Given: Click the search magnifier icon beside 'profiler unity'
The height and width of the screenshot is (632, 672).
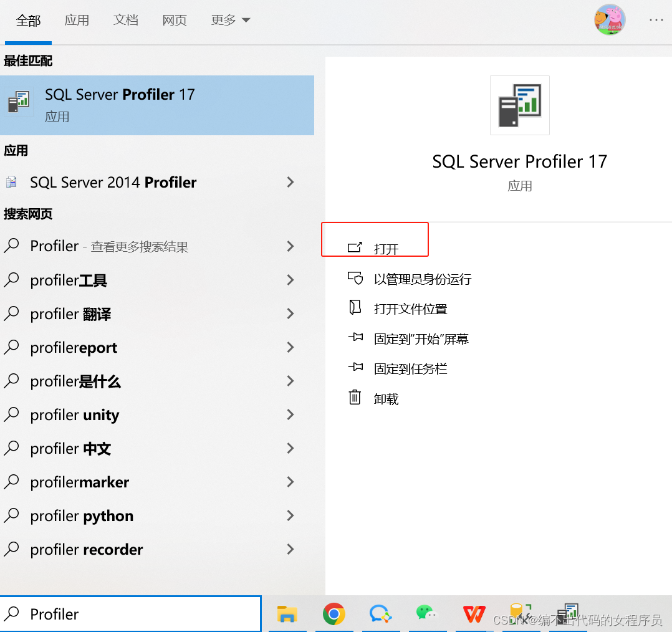Looking at the screenshot, I should (12, 414).
